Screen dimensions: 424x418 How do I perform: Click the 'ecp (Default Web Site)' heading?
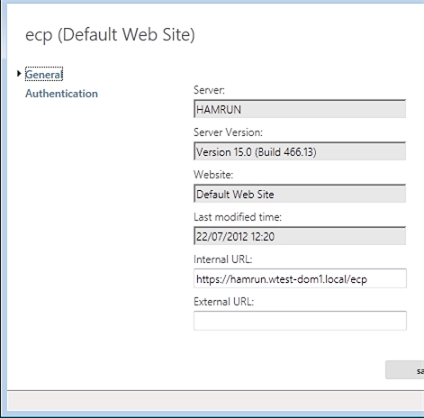click(x=110, y=35)
